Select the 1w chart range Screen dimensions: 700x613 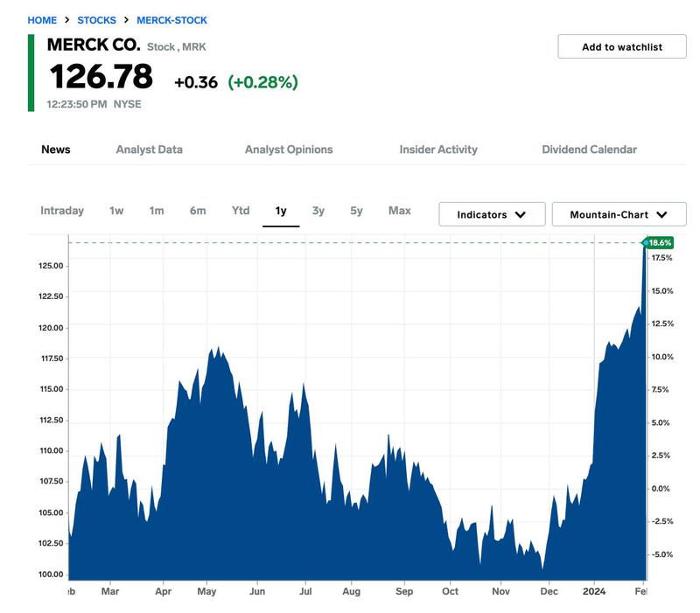click(116, 211)
